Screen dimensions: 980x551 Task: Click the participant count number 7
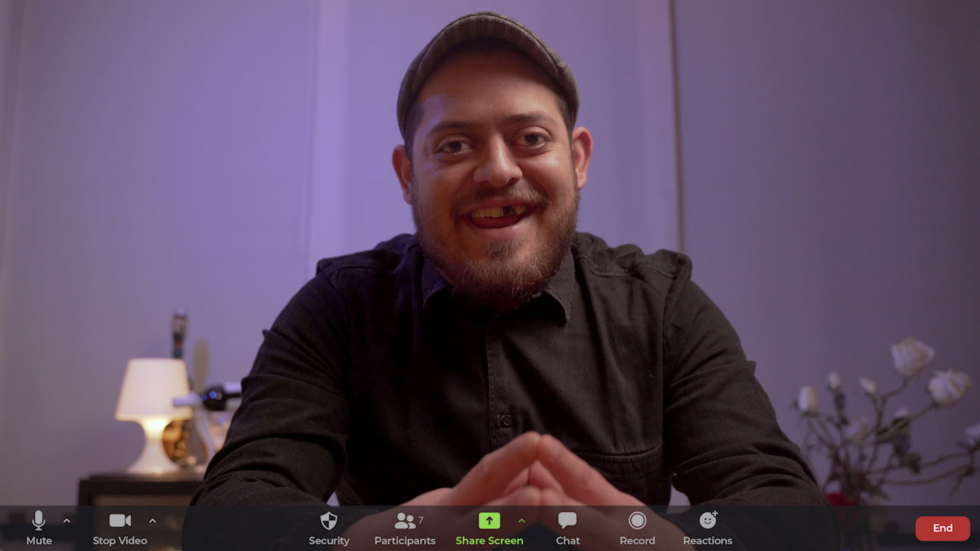click(421, 520)
